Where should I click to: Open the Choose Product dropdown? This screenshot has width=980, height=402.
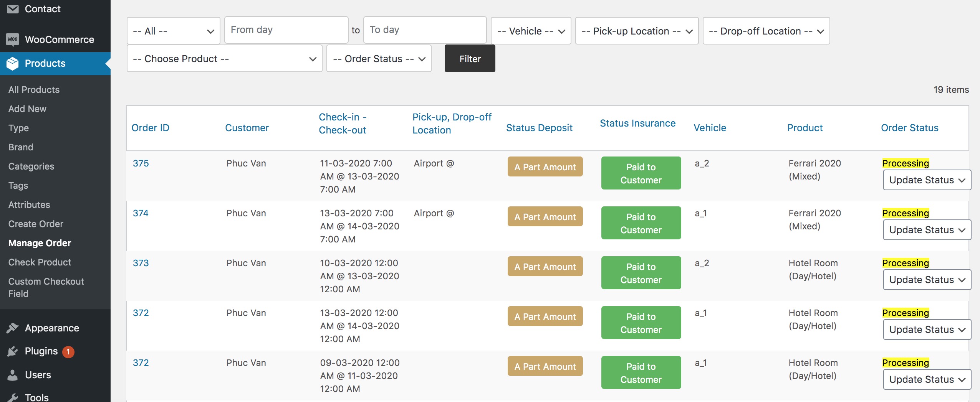(x=224, y=59)
